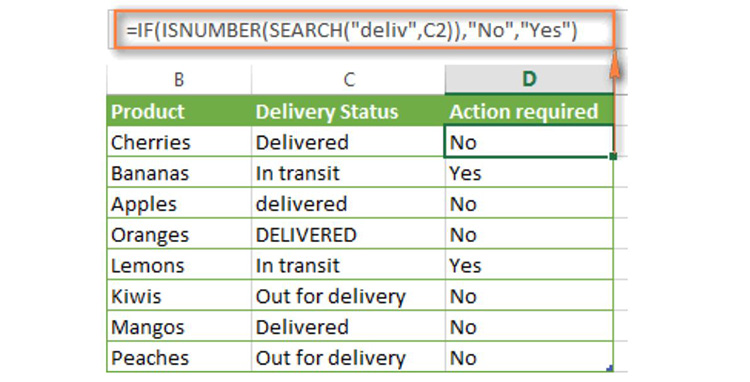The width and height of the screenshot is (750, 382).
Task: Select column B header
Action: (179, 79)
